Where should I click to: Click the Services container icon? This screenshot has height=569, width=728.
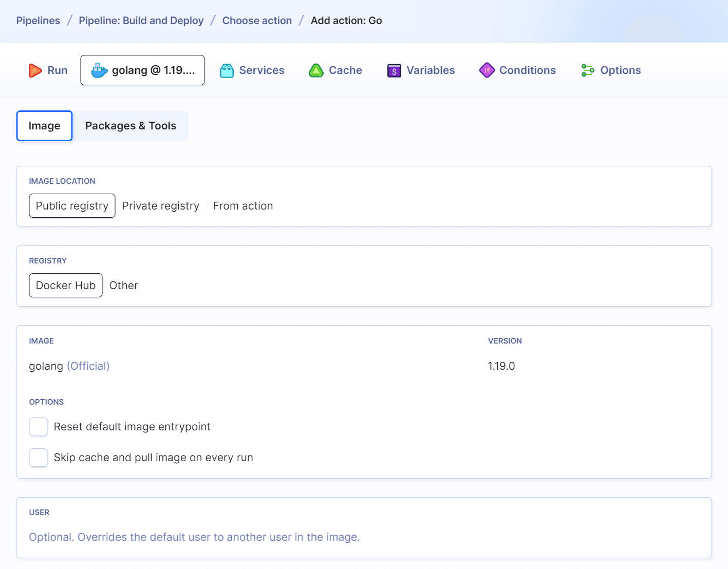(227, 70)
